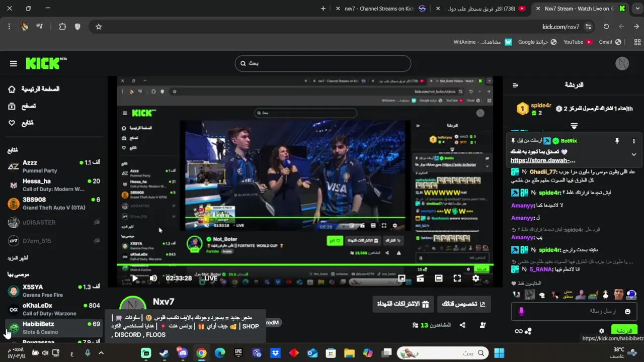This screenshot has height=362, width=644.
Task: Open Azzz channel in followed list
Action: point(53,166)
